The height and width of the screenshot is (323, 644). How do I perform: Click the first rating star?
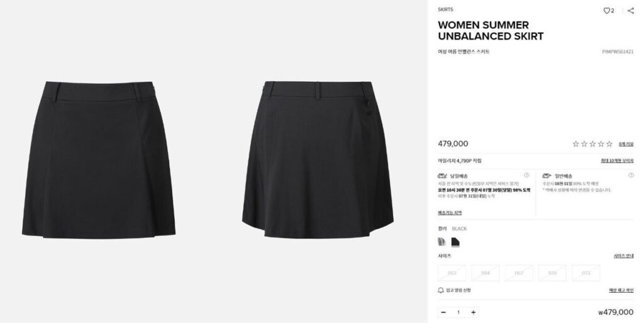click(576, 144)
